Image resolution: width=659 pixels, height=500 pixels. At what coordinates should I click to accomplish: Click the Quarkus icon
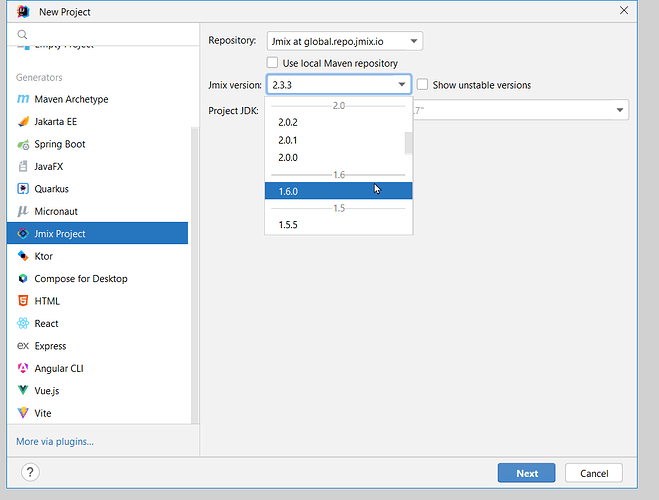click(x=23, y=189)
